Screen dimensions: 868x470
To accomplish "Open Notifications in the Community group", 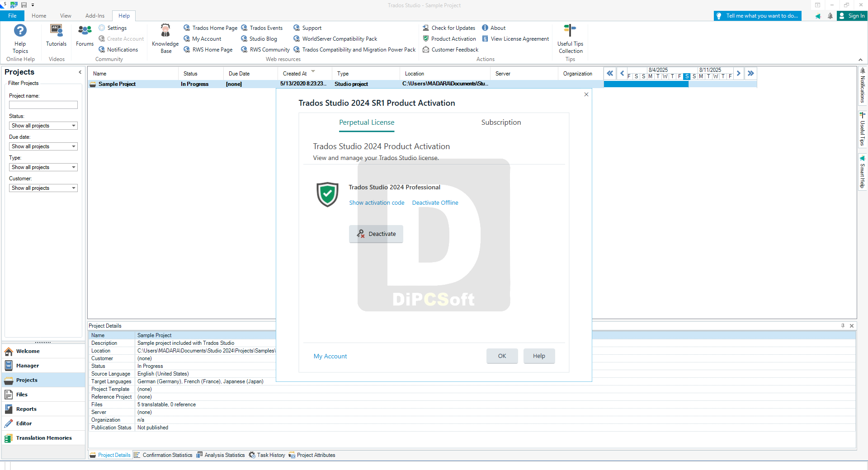I will coord(118,50).
